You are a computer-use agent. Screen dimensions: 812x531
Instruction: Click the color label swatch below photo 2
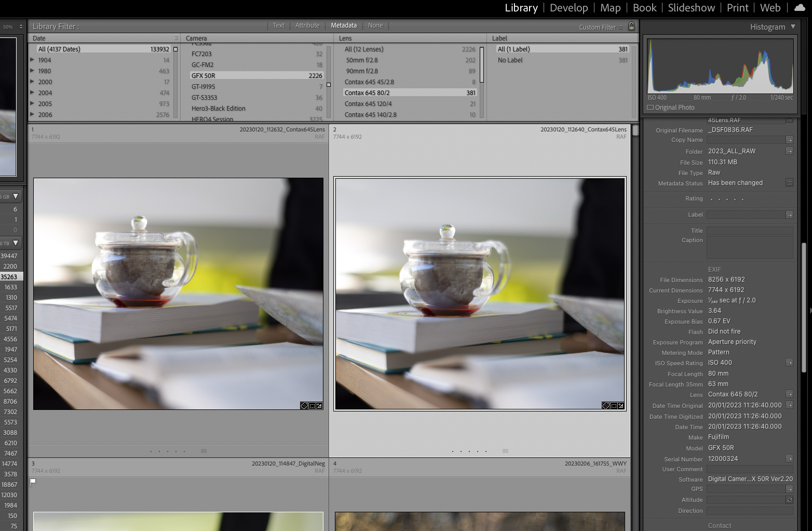point(506,451)
